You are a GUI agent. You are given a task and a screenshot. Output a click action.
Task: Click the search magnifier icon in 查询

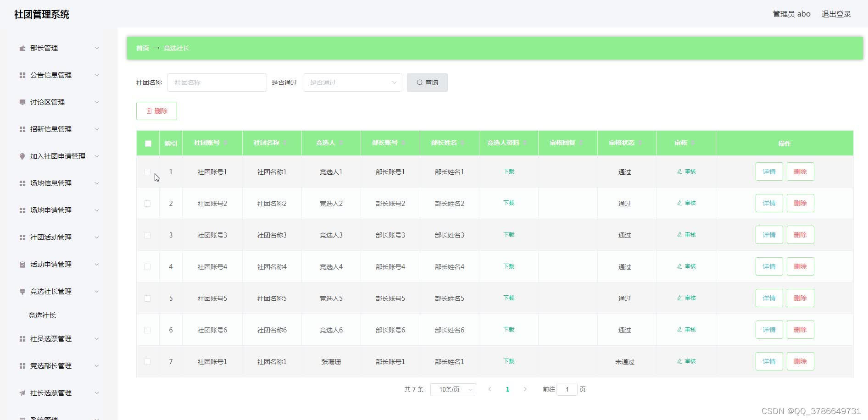(419, 83)
